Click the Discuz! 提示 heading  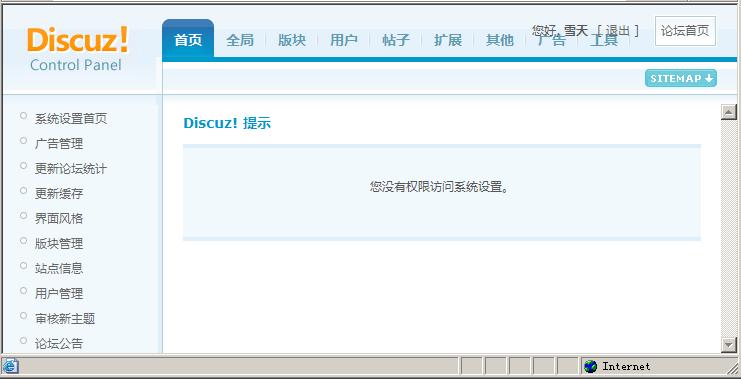click(227, 123)
